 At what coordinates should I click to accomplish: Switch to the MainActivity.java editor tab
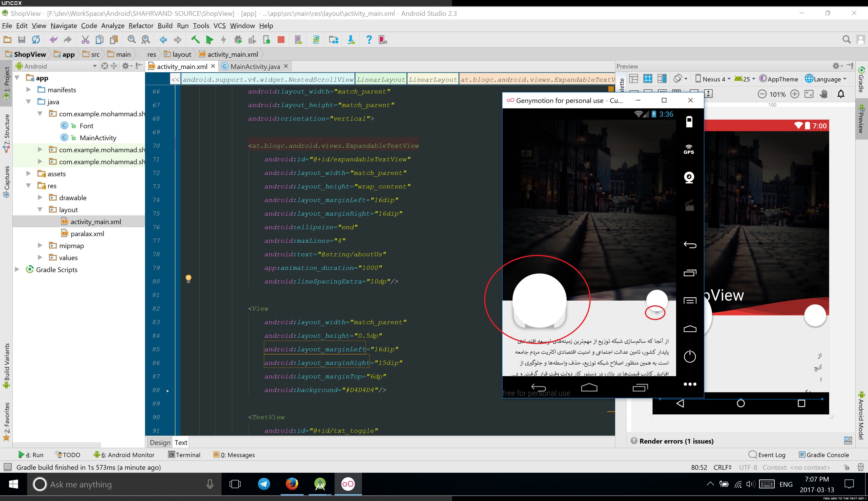click(255, 66)
